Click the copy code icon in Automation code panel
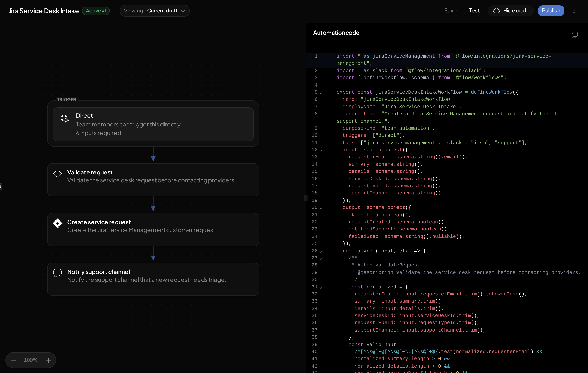Viewport: 588px width, 373px height. click(x=575, y=35)
